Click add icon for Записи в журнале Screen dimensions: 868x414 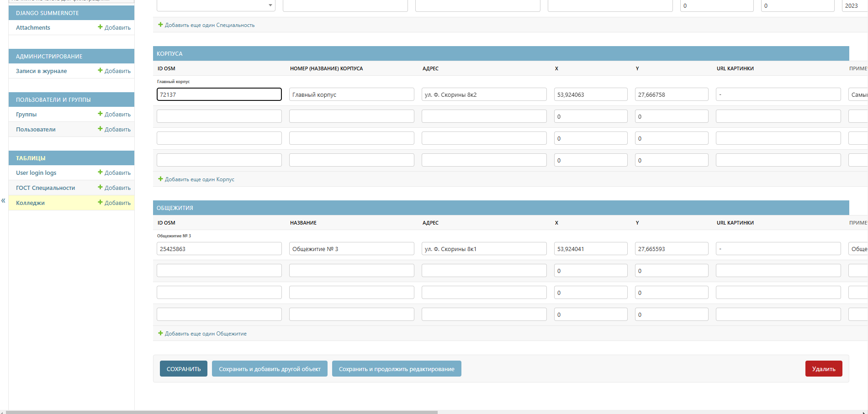[x=100, y=71]
